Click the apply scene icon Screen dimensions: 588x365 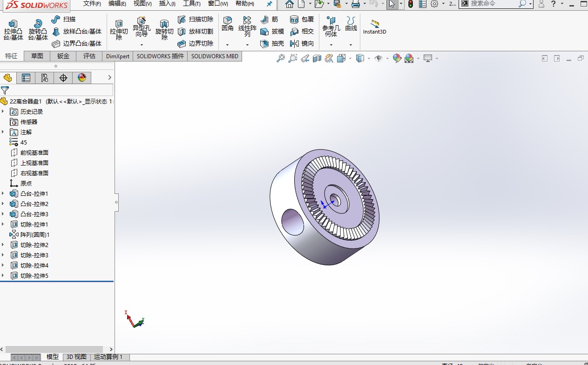pos(409,58)
